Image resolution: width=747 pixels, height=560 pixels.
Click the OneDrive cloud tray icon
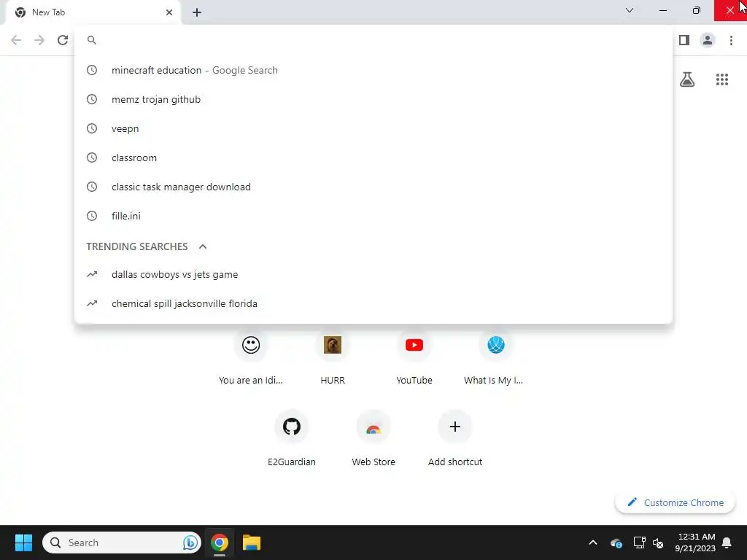(x=616, y=542)
